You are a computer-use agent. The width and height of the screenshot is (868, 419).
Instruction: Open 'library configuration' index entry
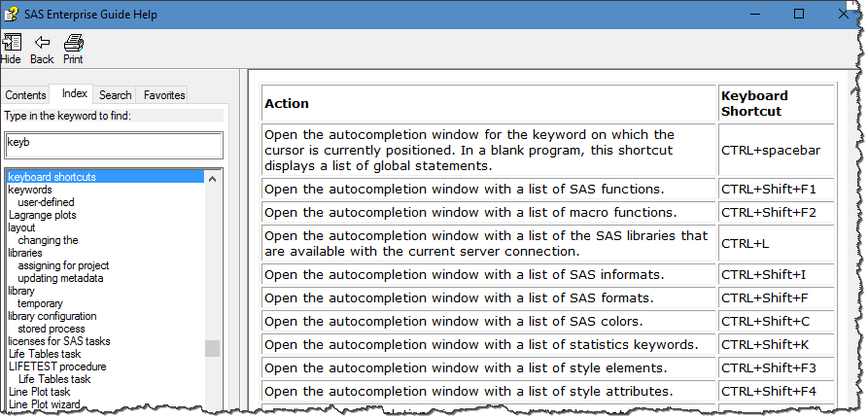tap(52, 316)
